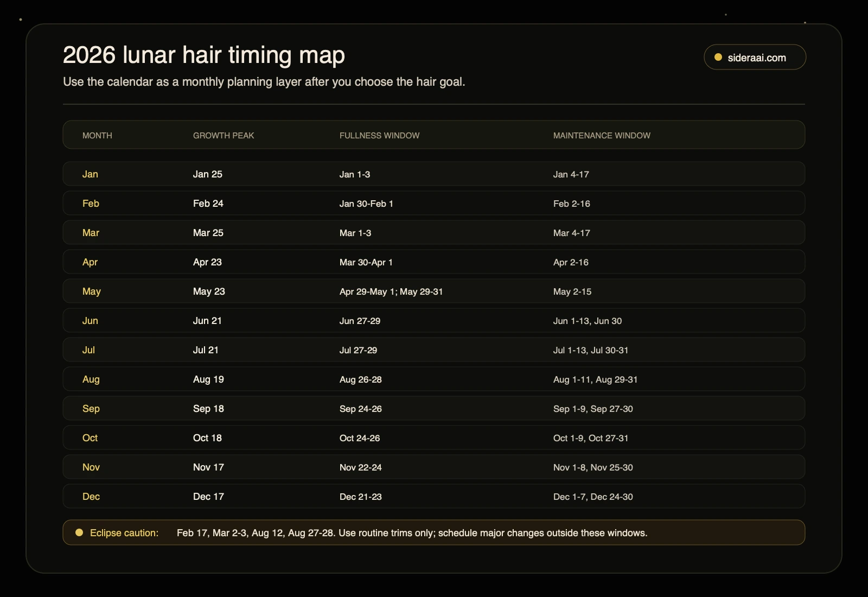Click growth peak 'Apr 23'
868x597 pixels.
[207, 262]
